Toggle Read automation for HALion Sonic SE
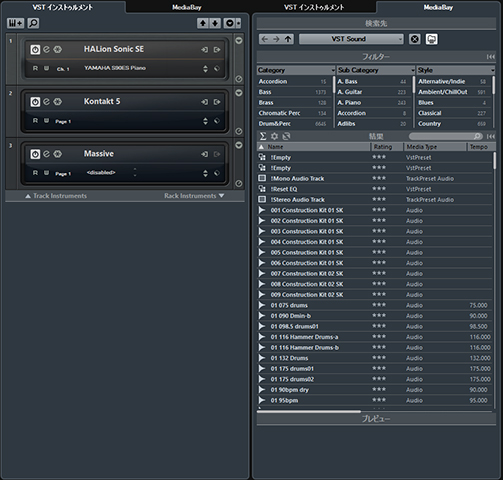The image size is (503, 480). [x=35, y=68]
